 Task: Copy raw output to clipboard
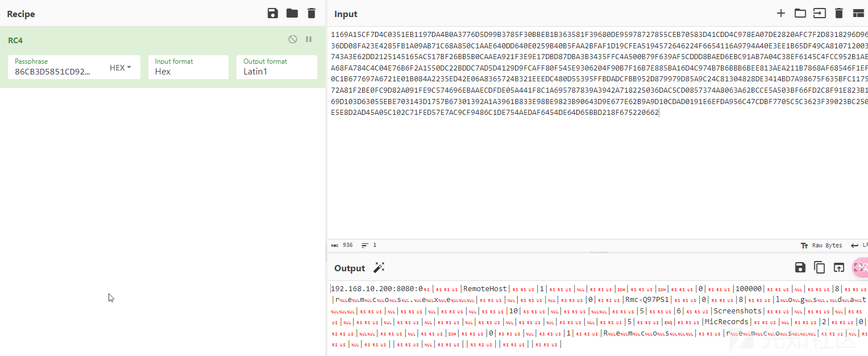tap(819, 268)
